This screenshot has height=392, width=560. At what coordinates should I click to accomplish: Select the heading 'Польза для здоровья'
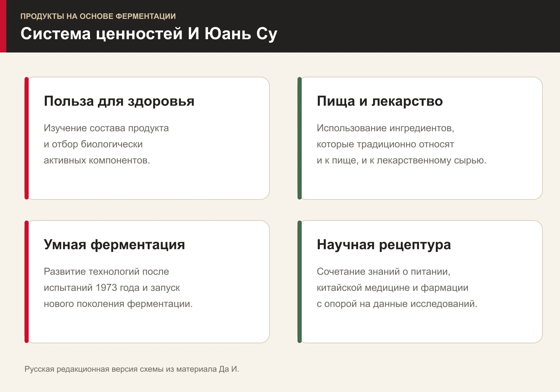pyautogui.click(x=119, y=101)
